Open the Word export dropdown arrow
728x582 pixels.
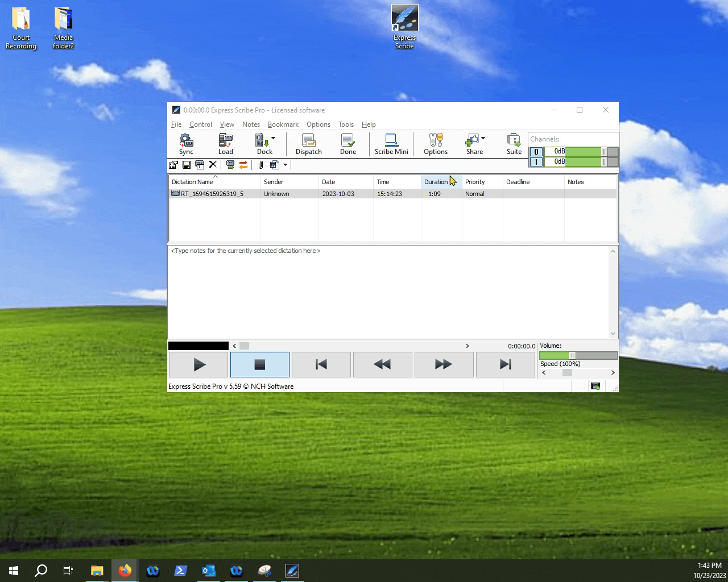coord(285,165)
